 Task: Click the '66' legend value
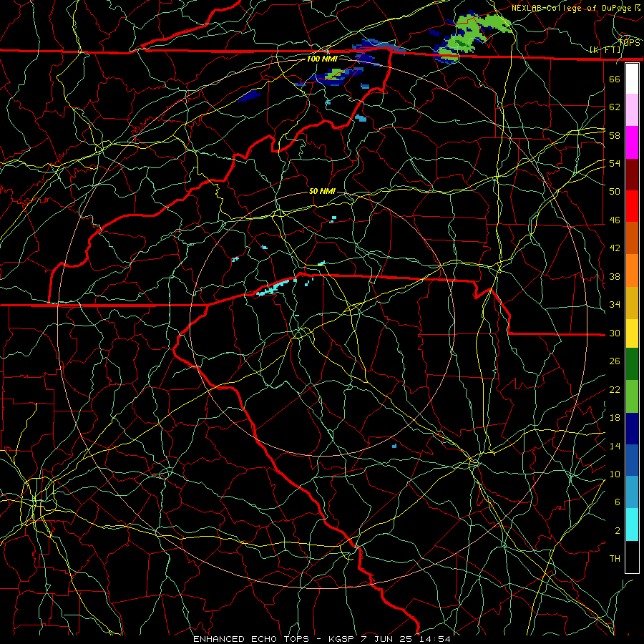(615, 79)
